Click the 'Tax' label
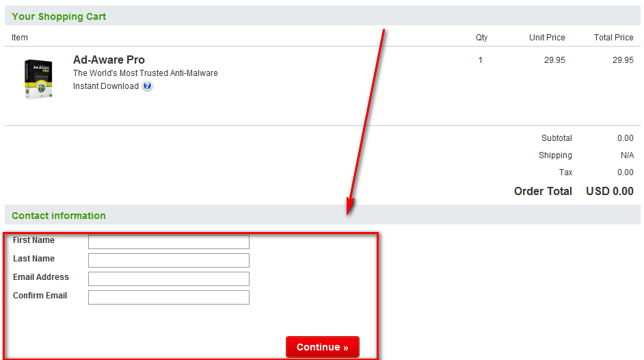The image size is (644, 360). 565,172
